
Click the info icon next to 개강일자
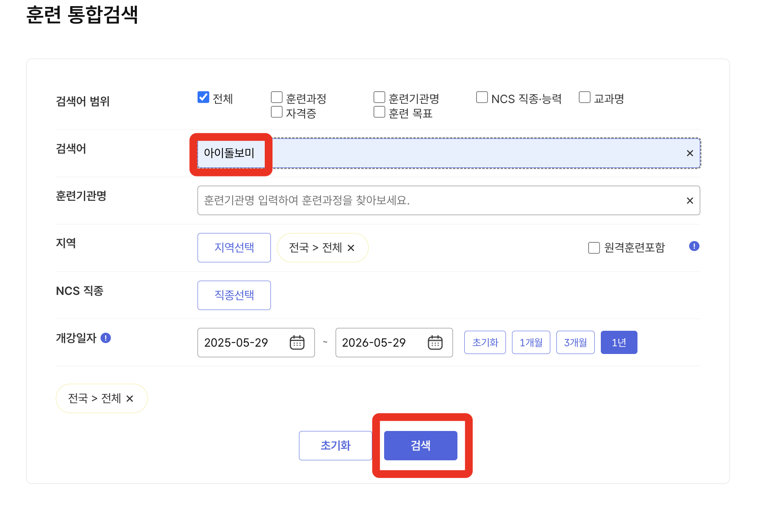coord(106,338)
